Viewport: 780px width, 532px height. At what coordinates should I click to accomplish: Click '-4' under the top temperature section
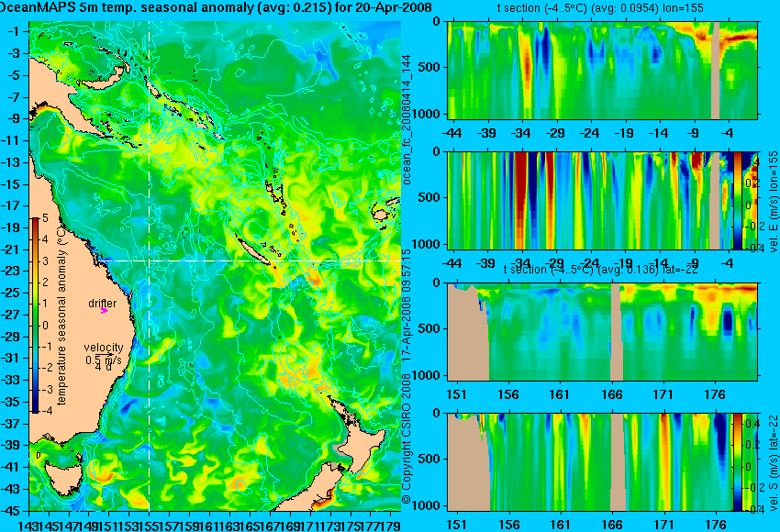[x=729, y=133]
